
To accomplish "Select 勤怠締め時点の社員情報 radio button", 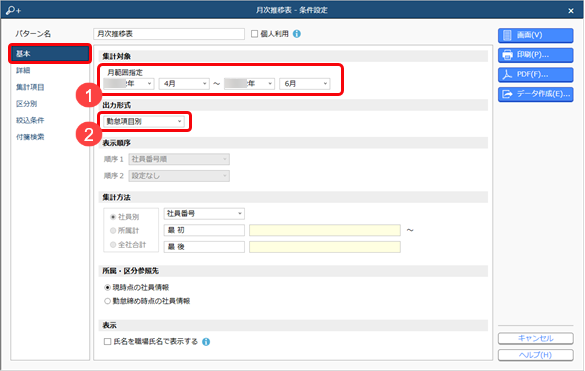I will (x=107, y=301).
